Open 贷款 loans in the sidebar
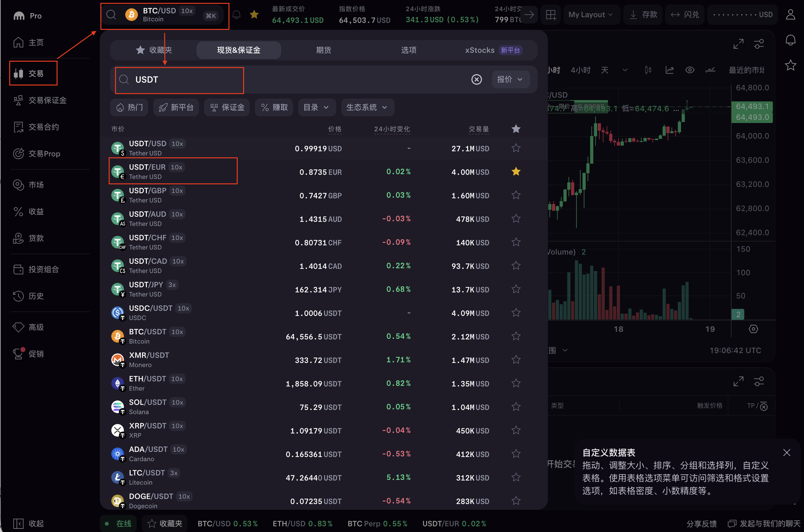 pos(29,238)
